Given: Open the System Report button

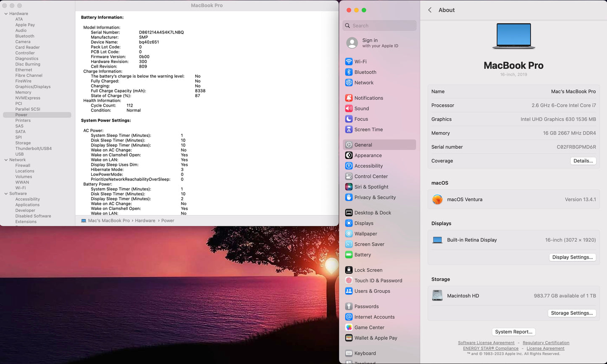Looking at the screenshot, I should [x=514, y=332].
